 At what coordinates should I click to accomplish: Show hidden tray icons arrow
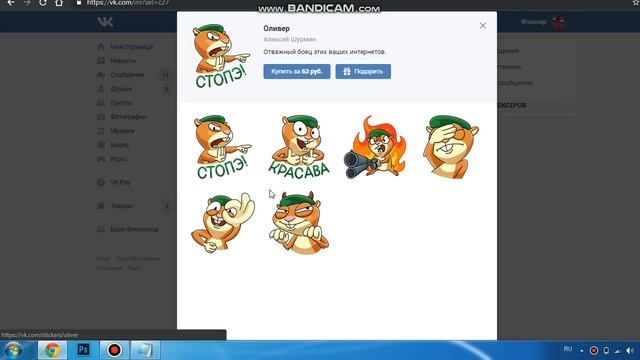tap(582, 351)
